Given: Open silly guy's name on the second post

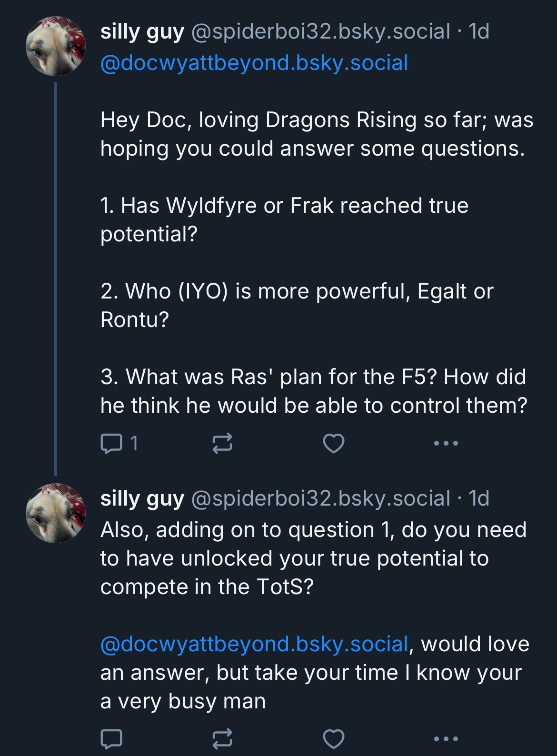Looking at the screenshot, I should click(x=142, y=499).
